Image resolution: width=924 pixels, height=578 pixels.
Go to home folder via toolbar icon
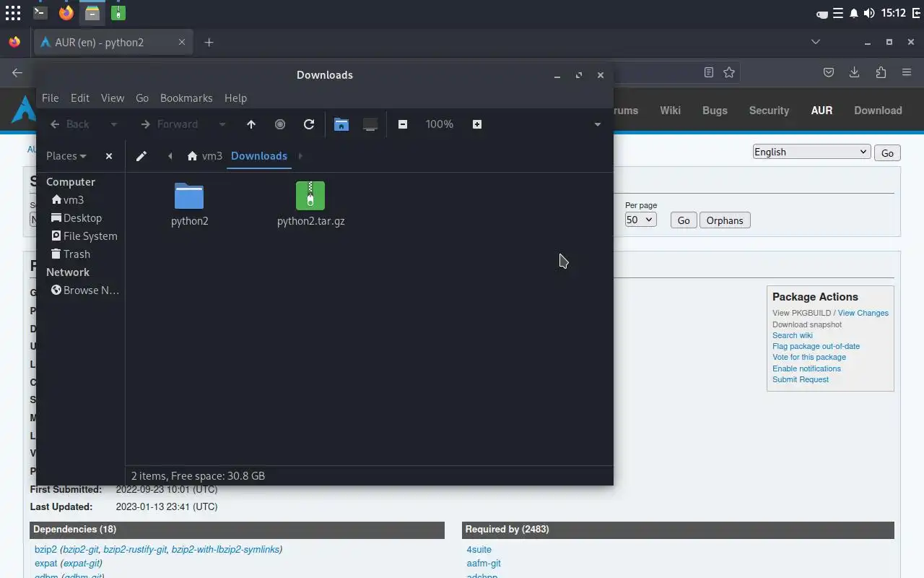pyautogui.click(x=341, y=124)
